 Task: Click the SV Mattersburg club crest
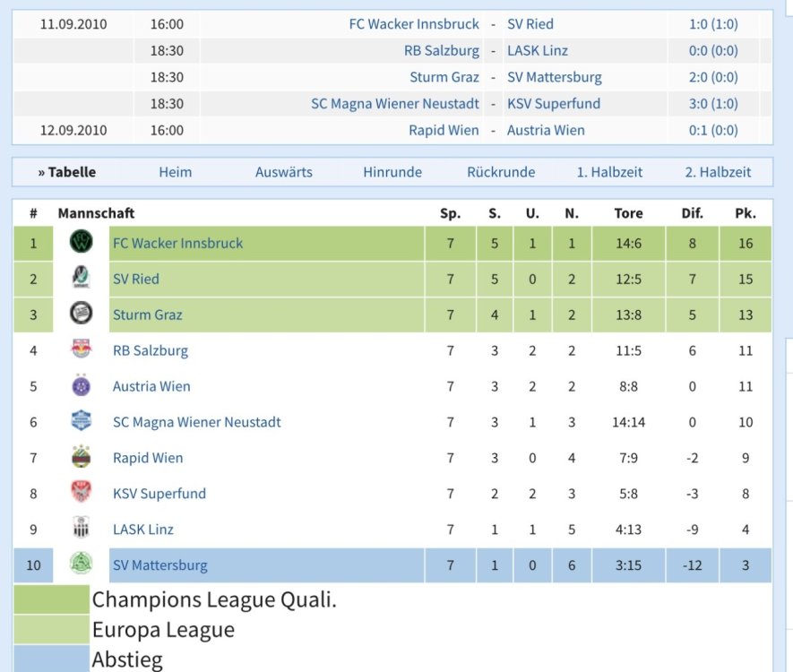(x=82, y=565)
